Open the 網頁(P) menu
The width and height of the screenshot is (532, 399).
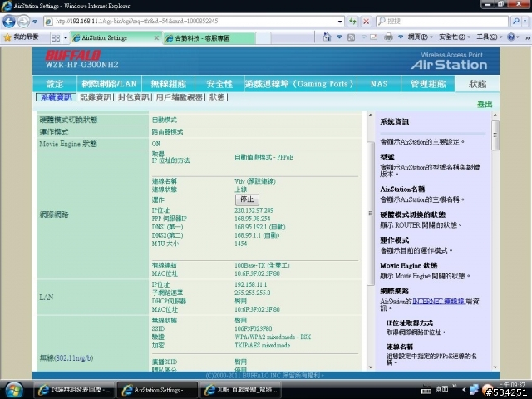click(420, 37)
